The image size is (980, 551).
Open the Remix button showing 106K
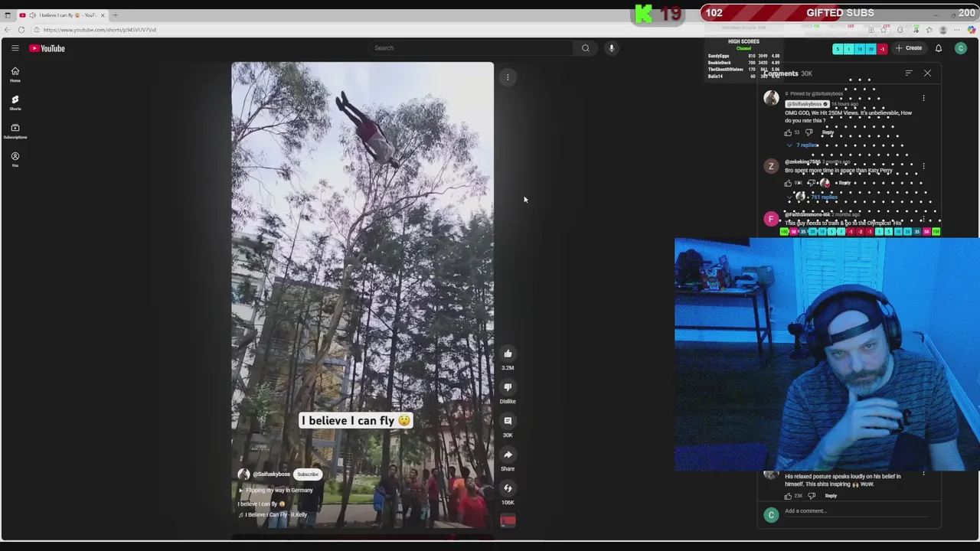point(508,488)
